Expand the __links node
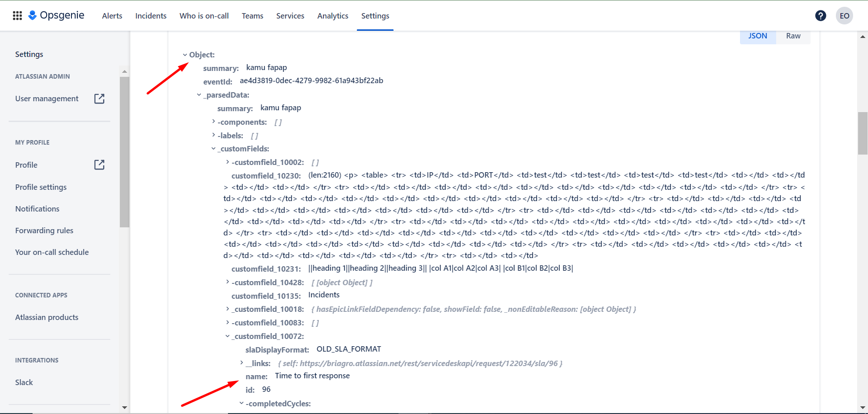The image size is (868, 414). click(241, 362)
